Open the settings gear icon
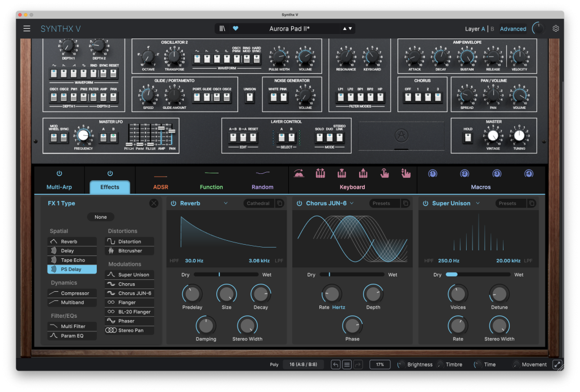 coord(556,28)
